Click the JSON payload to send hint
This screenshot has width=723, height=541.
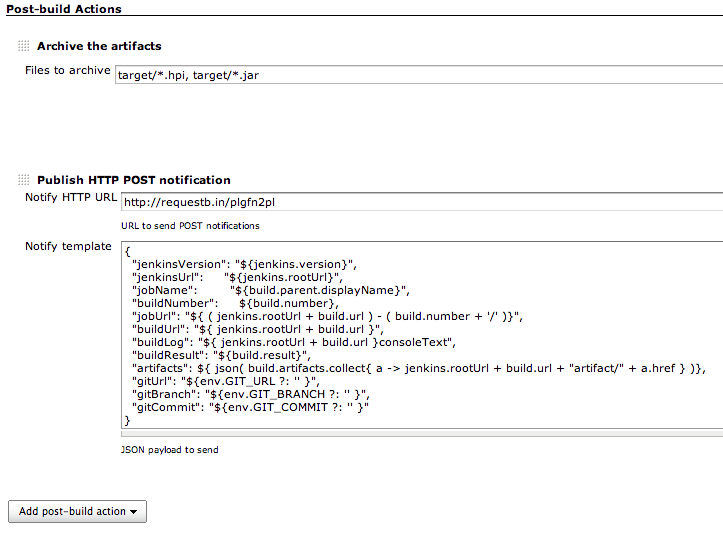170,450
